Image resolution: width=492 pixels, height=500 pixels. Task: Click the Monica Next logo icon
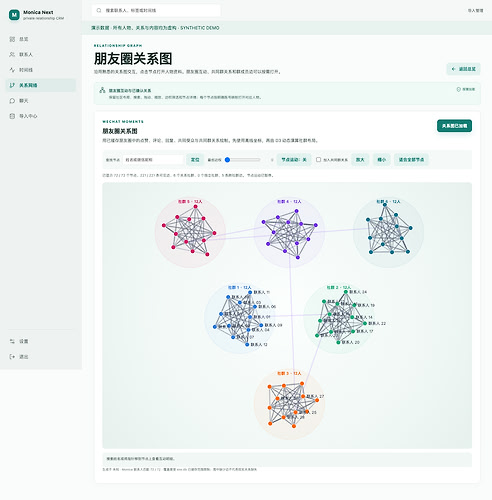point(14,15)
